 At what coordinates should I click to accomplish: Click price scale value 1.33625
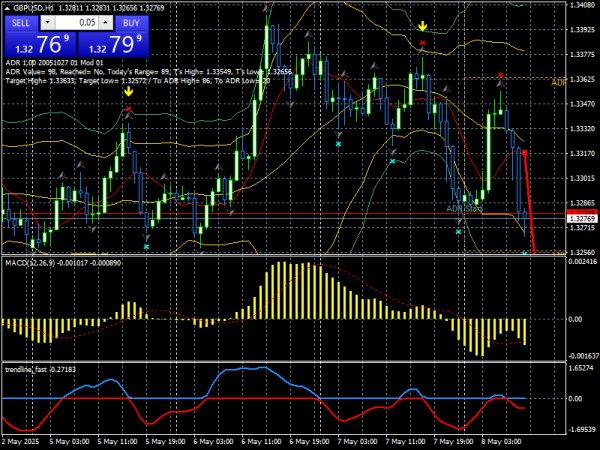coord(582,79)
